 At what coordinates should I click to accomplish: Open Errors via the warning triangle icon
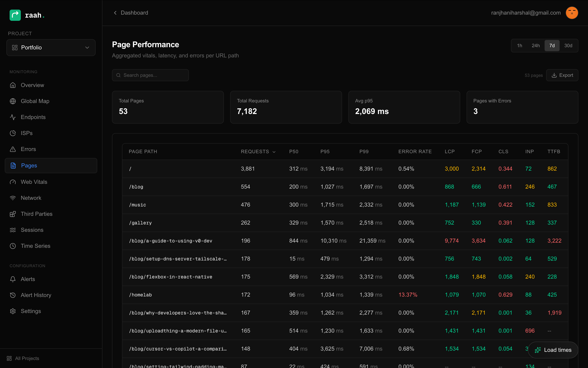coord(13,149)
